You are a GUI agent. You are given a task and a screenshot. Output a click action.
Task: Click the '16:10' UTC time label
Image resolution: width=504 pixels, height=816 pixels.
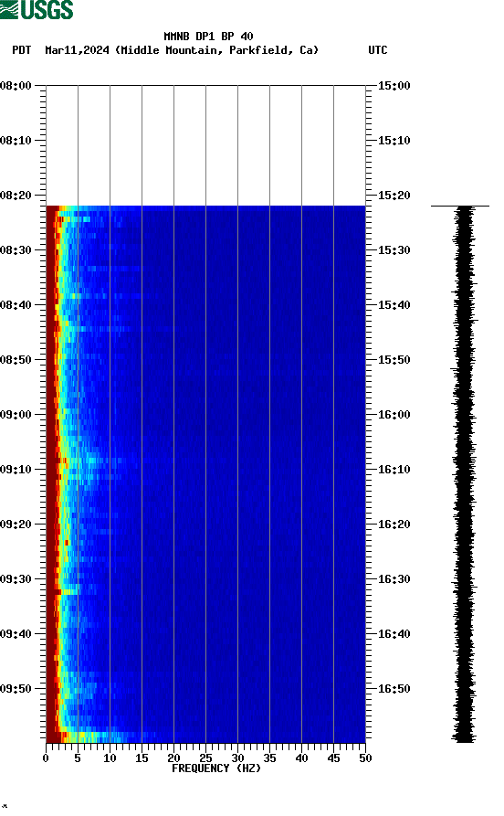tap(394, 470)
